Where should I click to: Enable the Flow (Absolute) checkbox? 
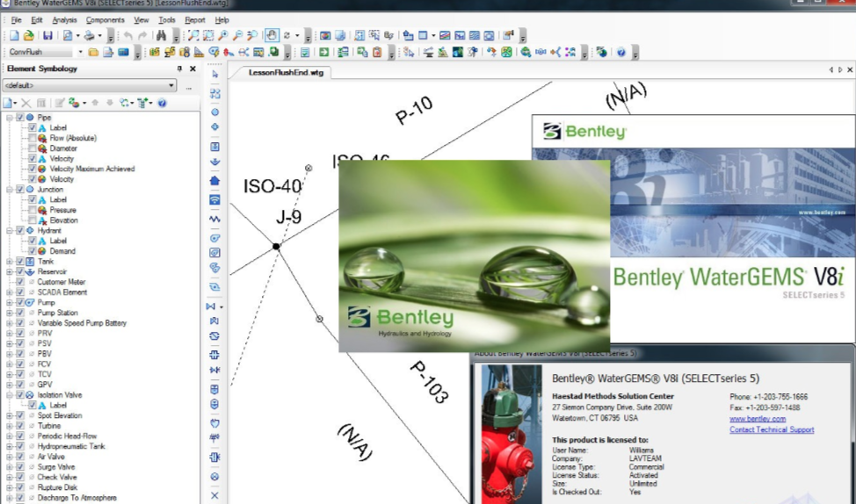coord(33,138)
